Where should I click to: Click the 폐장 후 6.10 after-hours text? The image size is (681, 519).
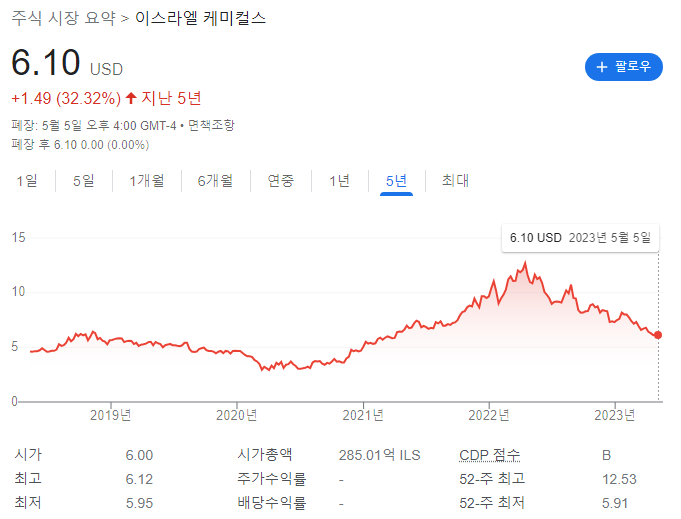point(80,145)
